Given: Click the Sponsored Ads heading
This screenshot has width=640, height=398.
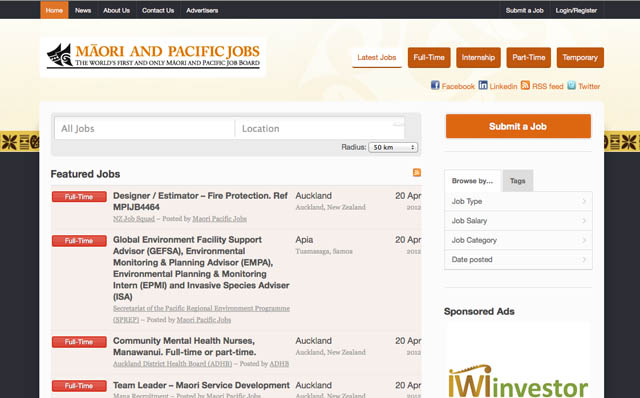Looking at the screenshot, I should point(479,311).
